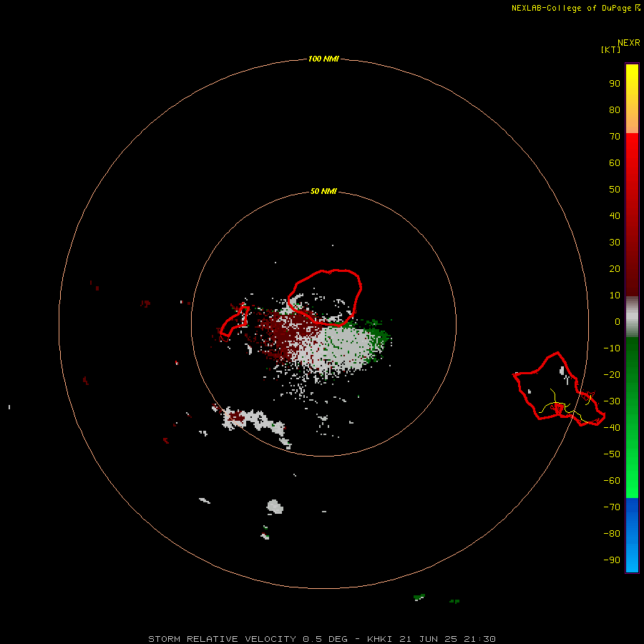
Task: Click the -80 value on the velocity scale
Action: coord(612,534)
